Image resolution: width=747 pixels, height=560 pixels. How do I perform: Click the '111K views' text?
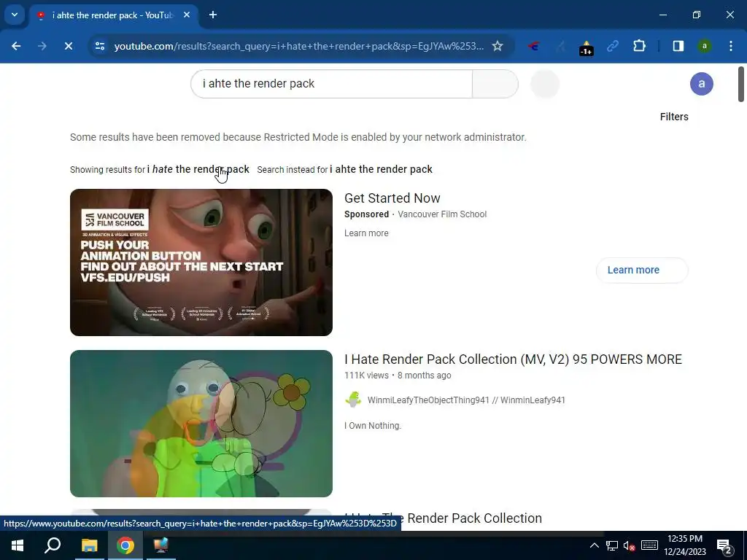pyautogui.click(x=366, y=376)
